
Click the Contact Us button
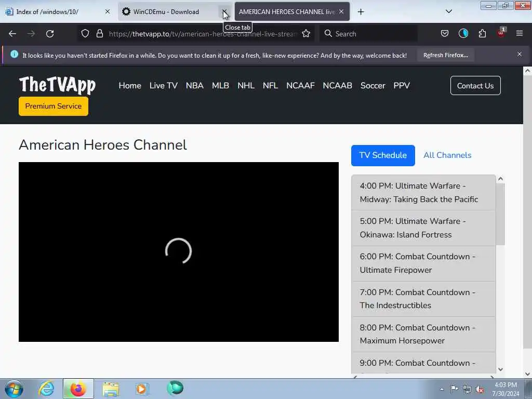[475, 86]
